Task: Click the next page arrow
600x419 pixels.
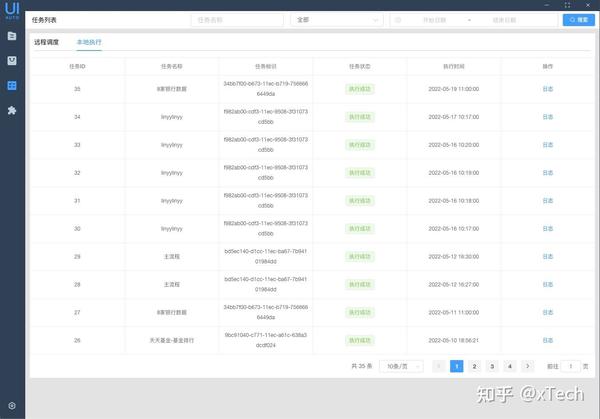Action: [528, 366]
